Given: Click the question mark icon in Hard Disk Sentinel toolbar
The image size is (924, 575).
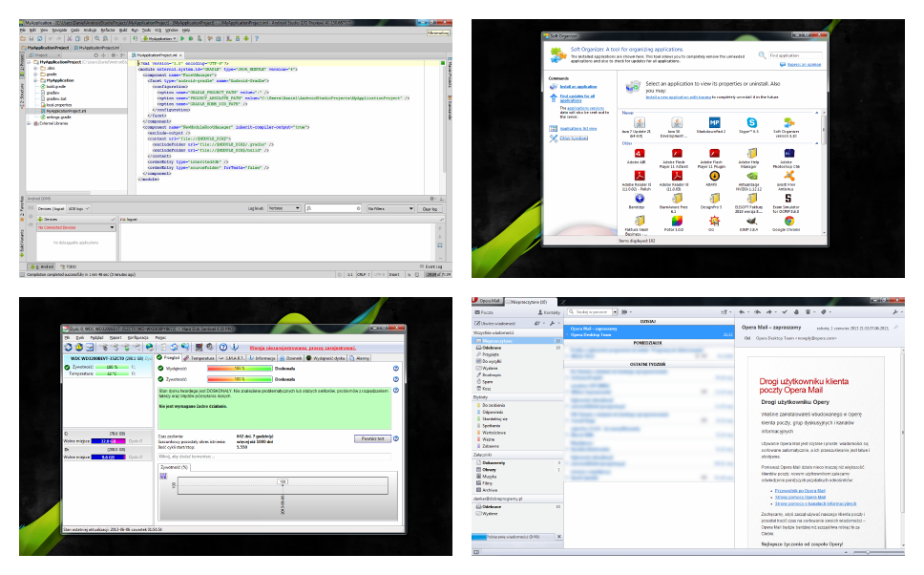Looking at the screenshot, I should 223,347.
